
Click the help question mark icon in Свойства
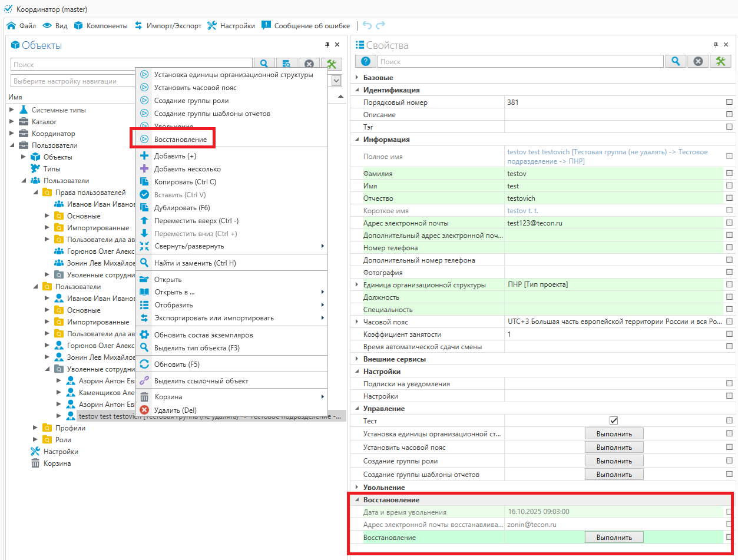point(365,61)
